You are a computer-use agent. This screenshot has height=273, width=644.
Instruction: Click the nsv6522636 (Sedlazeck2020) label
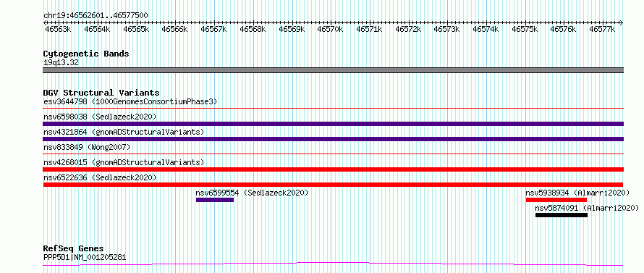point(100,177)
